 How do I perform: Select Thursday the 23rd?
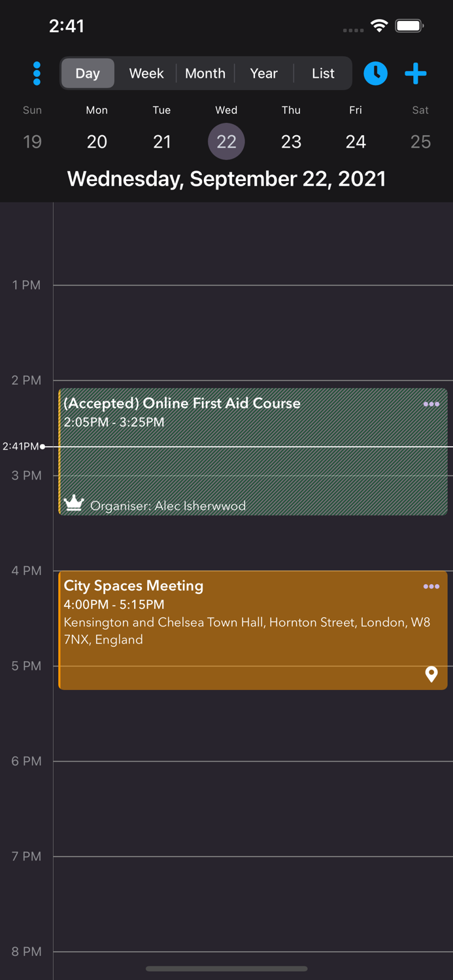(291, 141)
